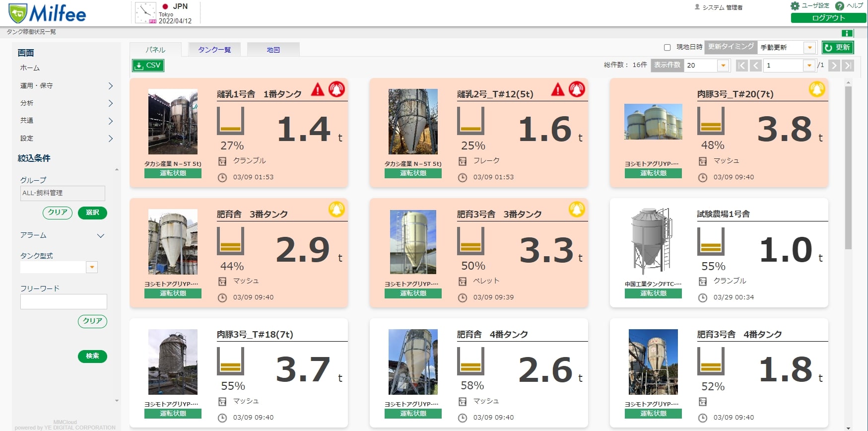The width and height of the screenshot is (868, 431).
Task: Click the 離乳2号_T#12(5t) tank photo
Action: pyautogui.click(x=413, y=122)
